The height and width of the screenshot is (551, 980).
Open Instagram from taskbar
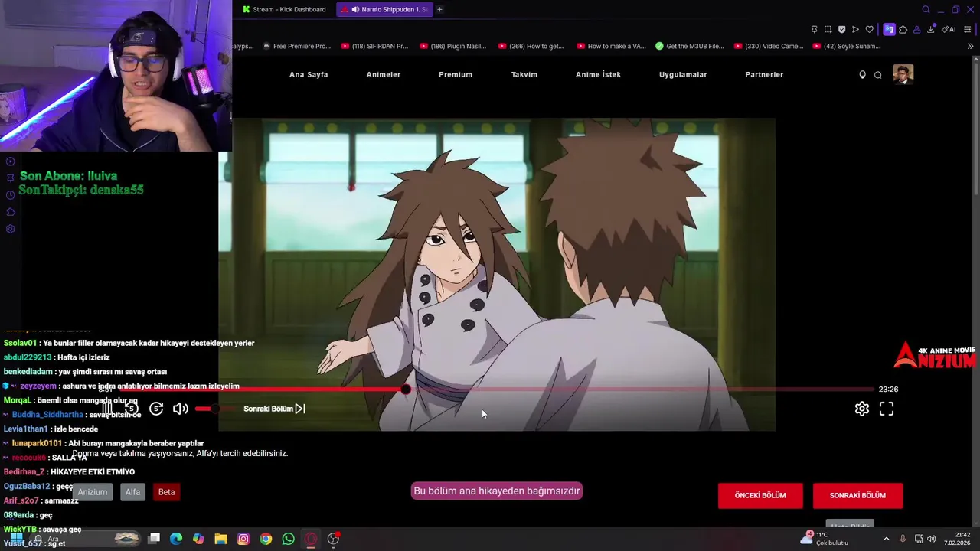243,539
